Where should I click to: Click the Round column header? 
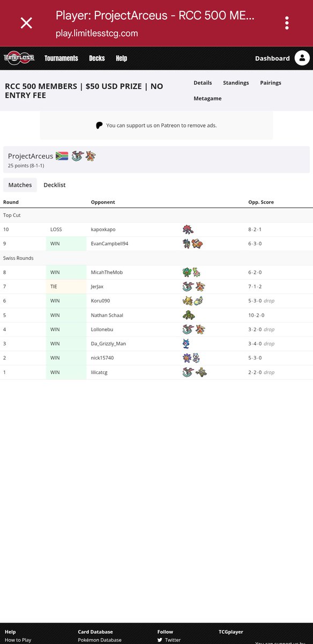pos(11,202)
